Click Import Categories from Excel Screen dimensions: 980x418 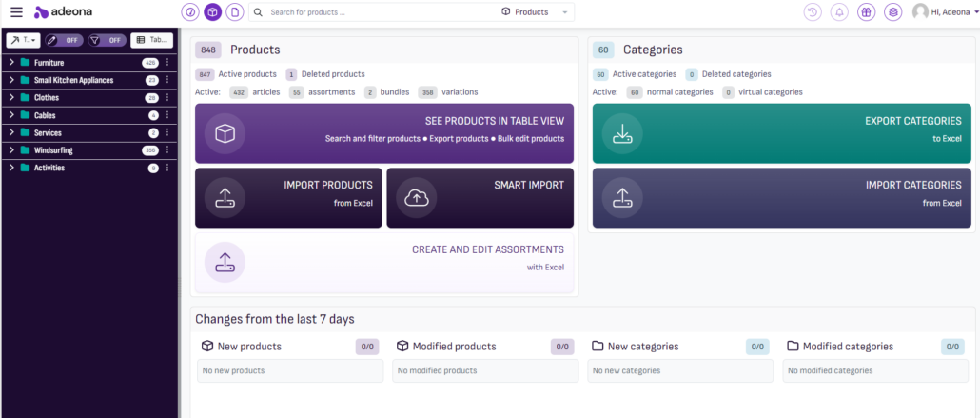[x=782, y=198]
